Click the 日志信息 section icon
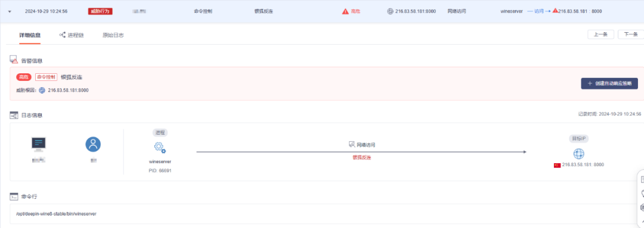This screenshot has width=644, height=228. coord(14,115)
